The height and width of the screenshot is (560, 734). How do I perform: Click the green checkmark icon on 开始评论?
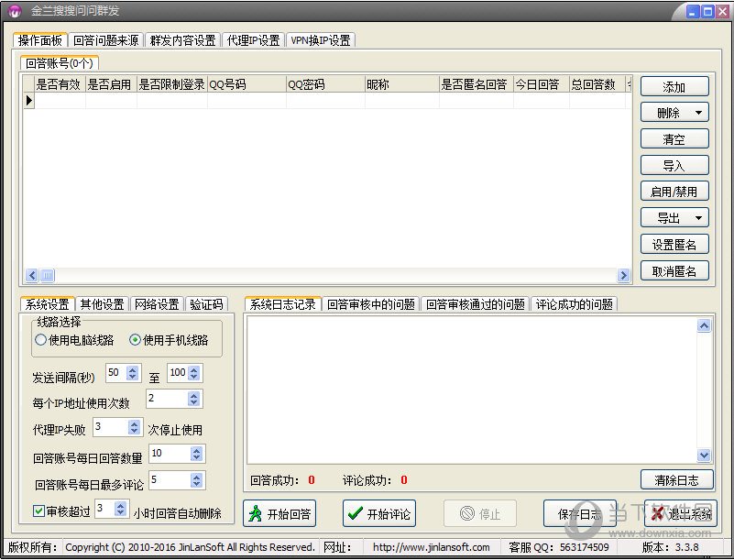coord(356,513)
